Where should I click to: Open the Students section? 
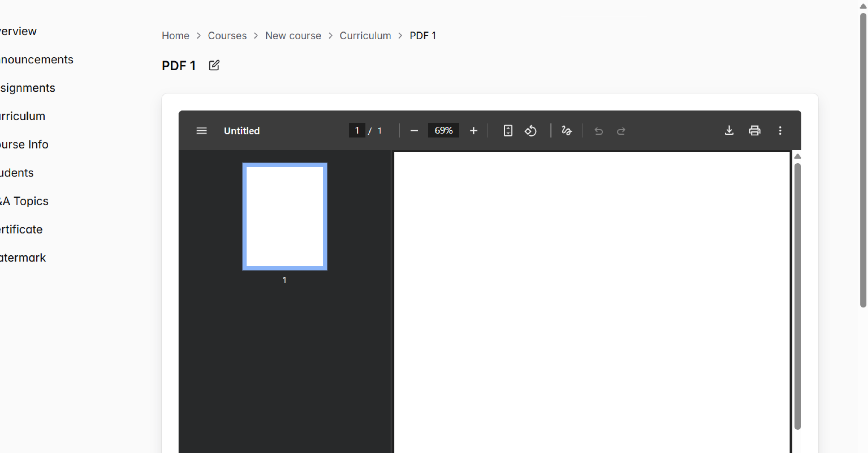17,173
